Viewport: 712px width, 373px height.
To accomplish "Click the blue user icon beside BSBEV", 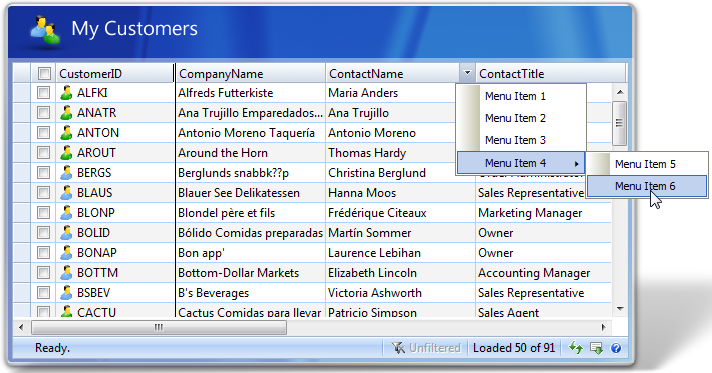I will tap(66, 293).
